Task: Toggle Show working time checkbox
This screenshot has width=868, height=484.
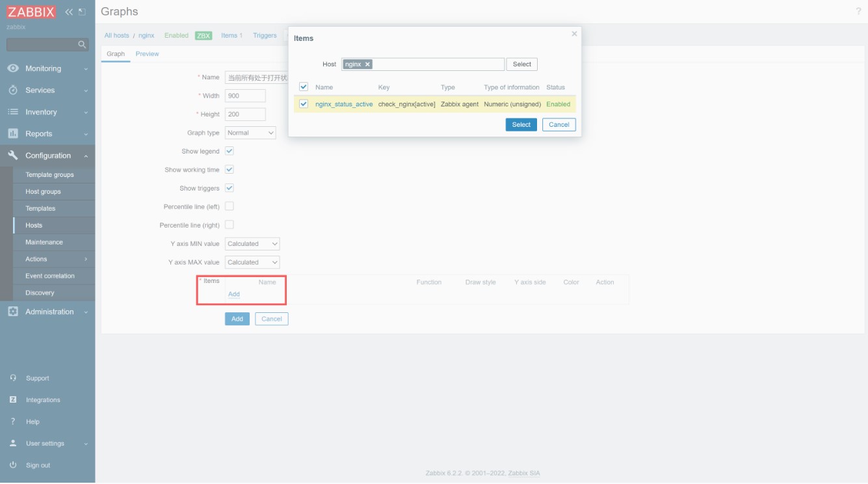Action: (229, 169)
